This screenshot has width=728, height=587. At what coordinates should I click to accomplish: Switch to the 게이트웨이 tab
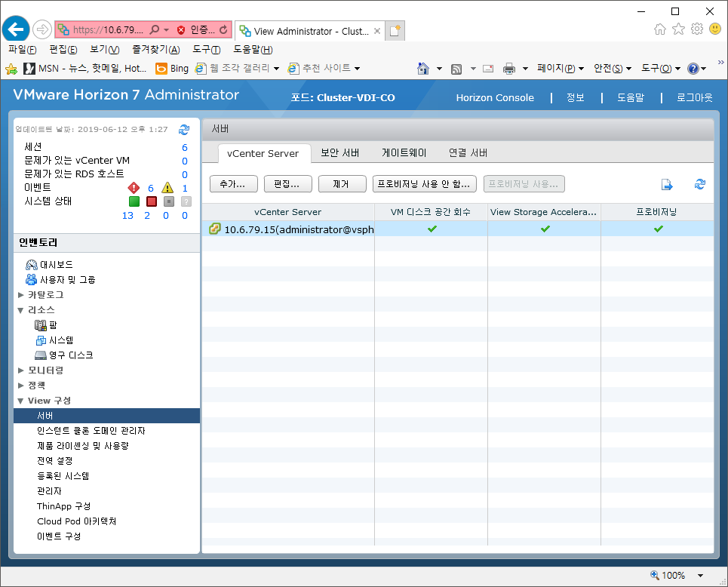(404, 153)
